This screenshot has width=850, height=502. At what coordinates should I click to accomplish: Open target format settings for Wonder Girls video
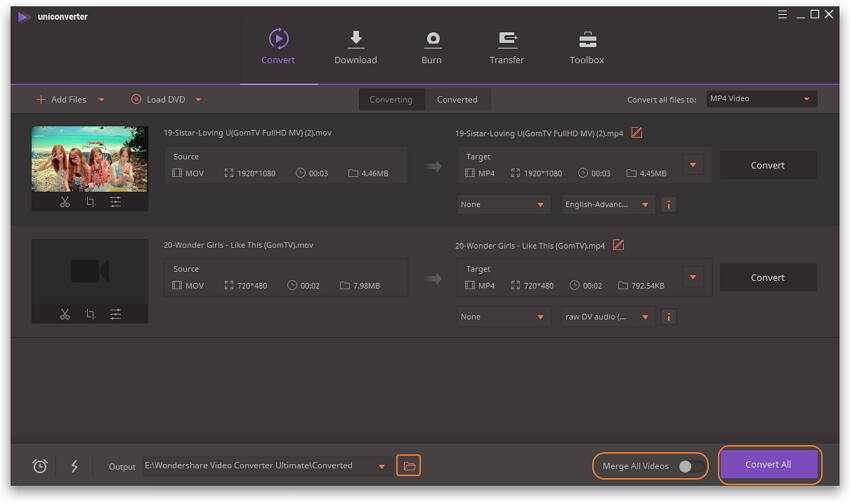pos(693,277)
